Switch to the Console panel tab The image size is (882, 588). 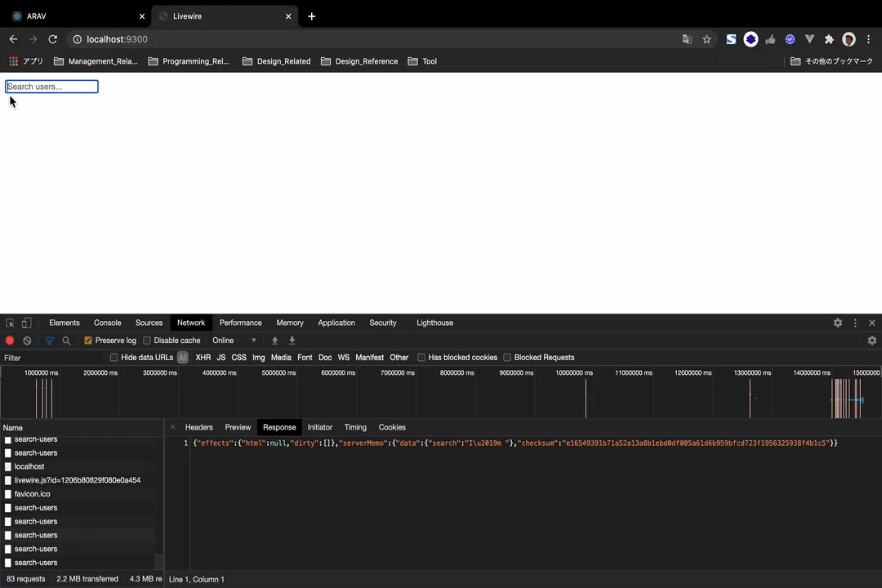(108, 323)
